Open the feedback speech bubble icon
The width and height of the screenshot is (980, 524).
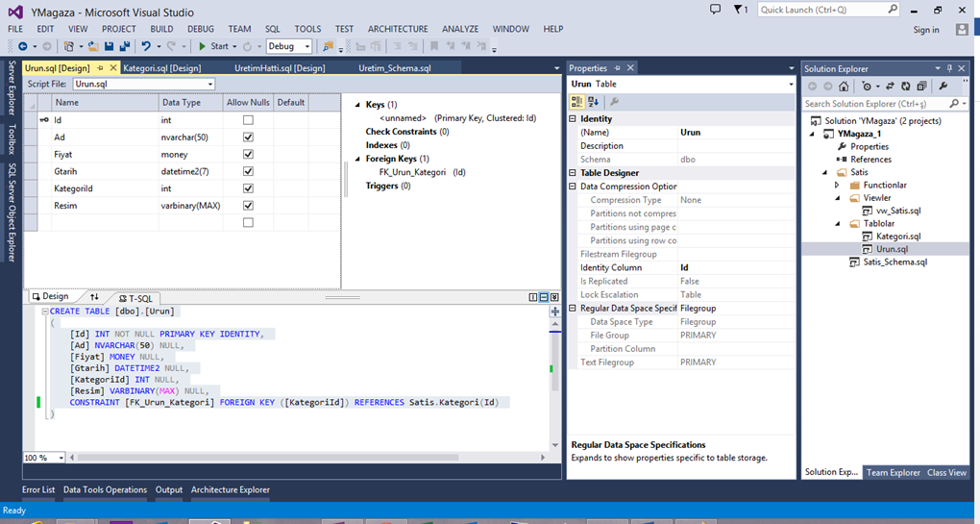click(715, 10)
